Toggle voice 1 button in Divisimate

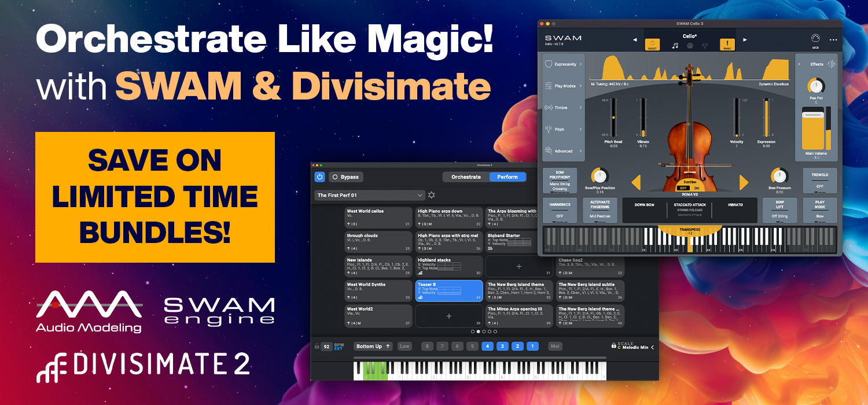(x=532, y=347)
